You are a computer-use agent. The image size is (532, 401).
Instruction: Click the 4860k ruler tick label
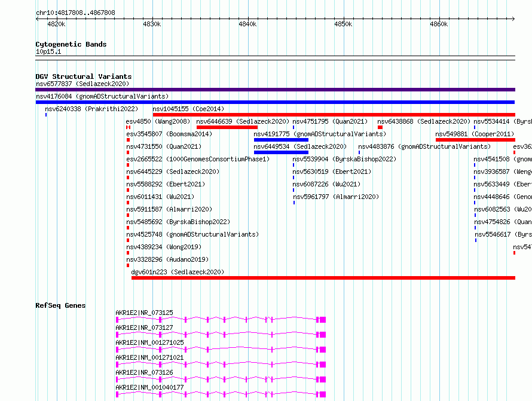439,24
